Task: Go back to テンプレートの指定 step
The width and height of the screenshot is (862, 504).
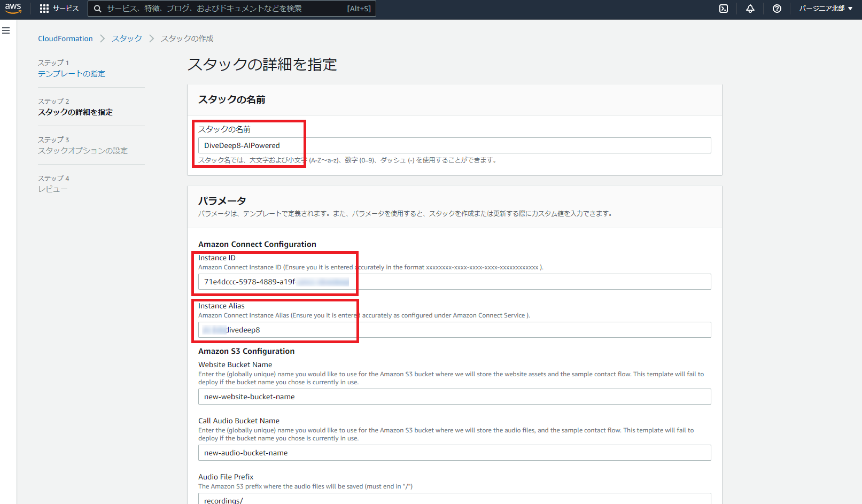Action: [72, 74]
